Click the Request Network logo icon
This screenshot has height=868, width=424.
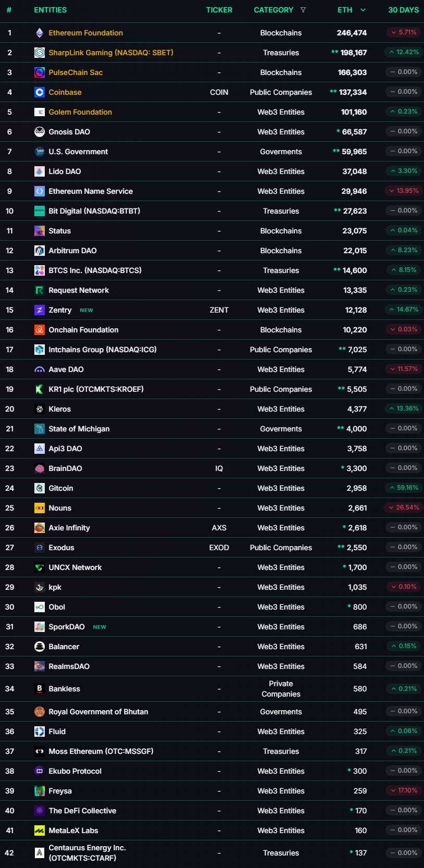tap(40, 290)
